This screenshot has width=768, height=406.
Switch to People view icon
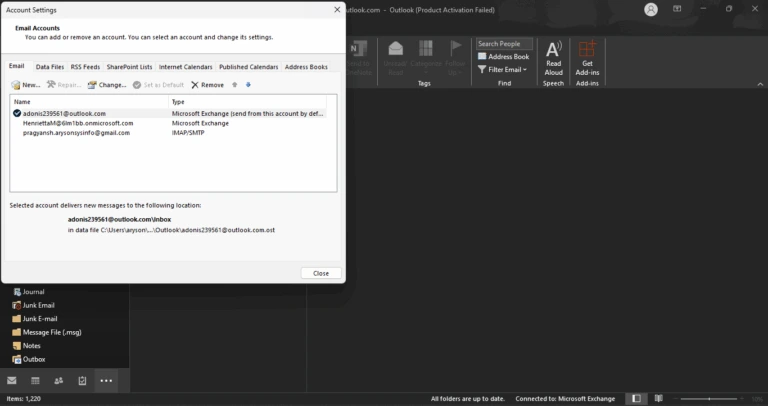tap(59, 381)
